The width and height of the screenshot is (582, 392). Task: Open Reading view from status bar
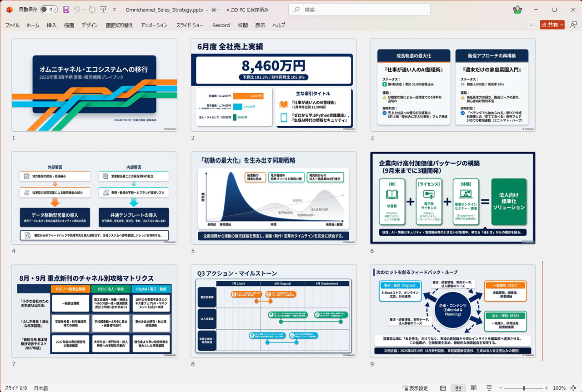pyautogui.click(x=473, y=388)
